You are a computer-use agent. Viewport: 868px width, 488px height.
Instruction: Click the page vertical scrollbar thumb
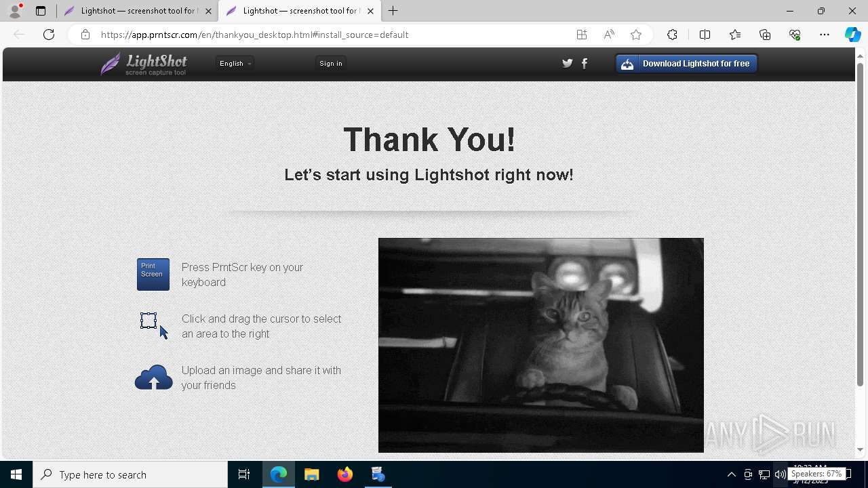click(860, 224)
